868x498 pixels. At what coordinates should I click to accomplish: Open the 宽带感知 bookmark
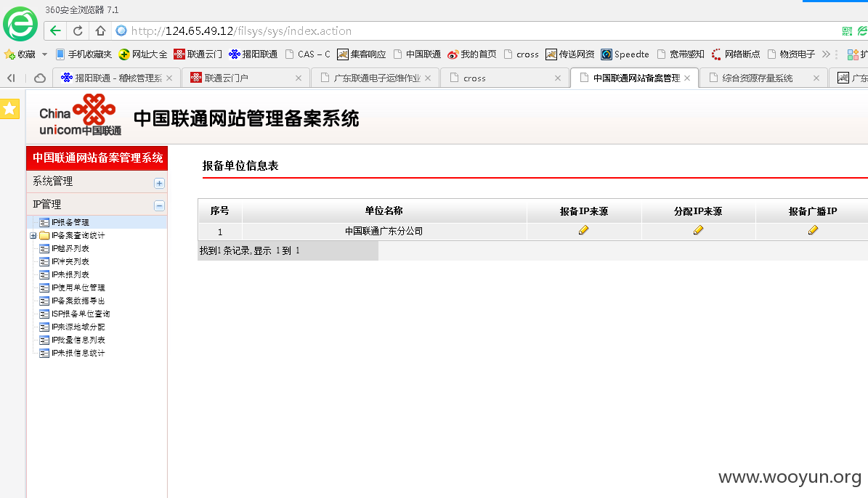[681, 54]
